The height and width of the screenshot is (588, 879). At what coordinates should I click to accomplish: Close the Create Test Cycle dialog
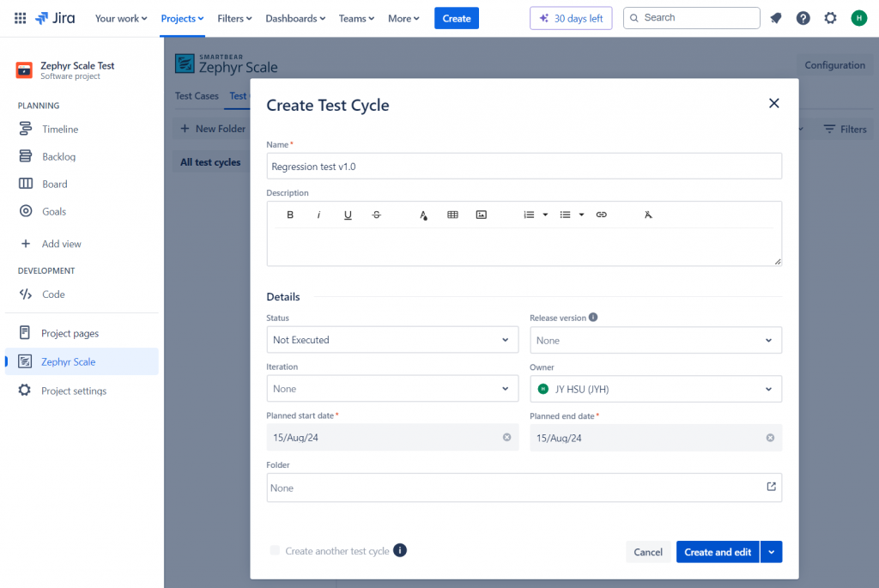tap(773, 103)
